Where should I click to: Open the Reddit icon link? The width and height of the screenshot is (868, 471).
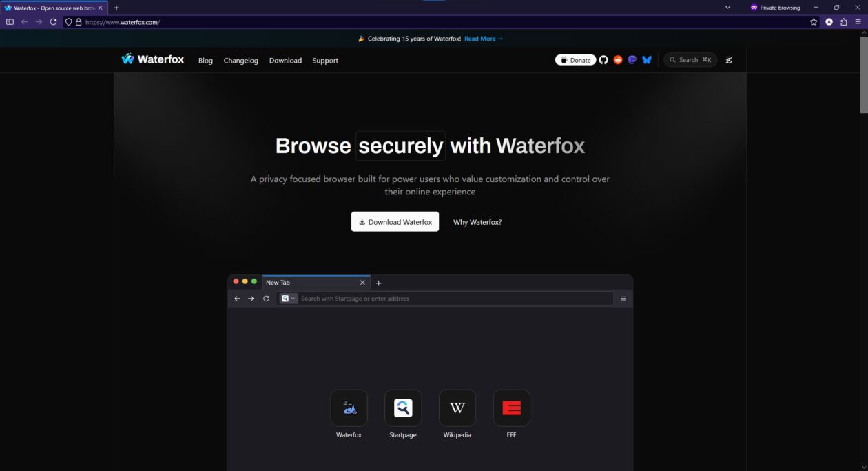point(618,60)
